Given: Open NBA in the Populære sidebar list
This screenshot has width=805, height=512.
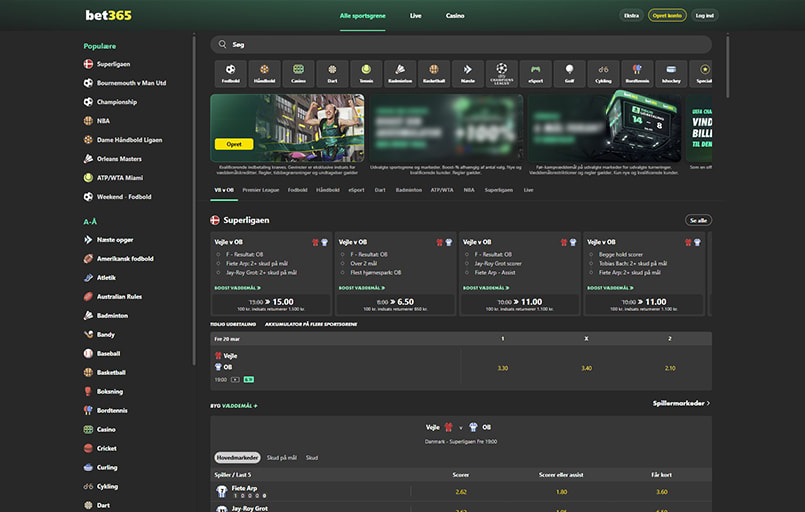Looking at the screenshot, I should 103,121.
